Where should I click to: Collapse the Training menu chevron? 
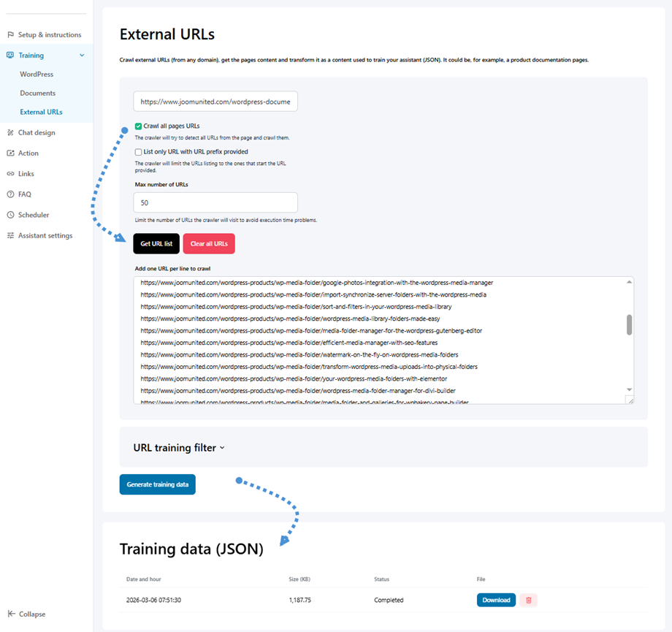point(82,56)
